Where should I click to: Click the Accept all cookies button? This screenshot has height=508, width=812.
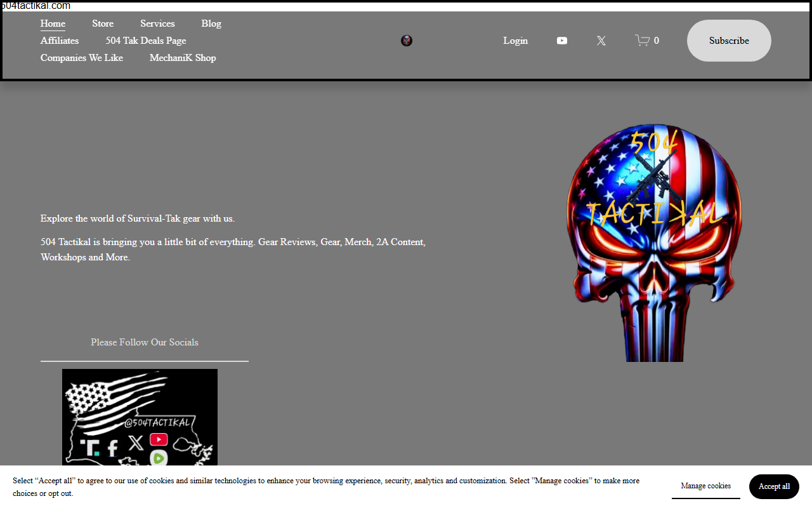774,486
